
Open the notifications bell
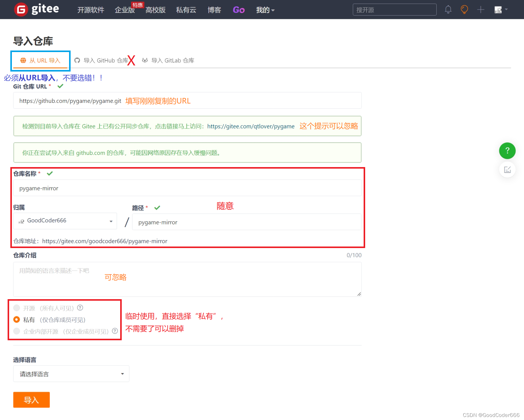point(448,10)
